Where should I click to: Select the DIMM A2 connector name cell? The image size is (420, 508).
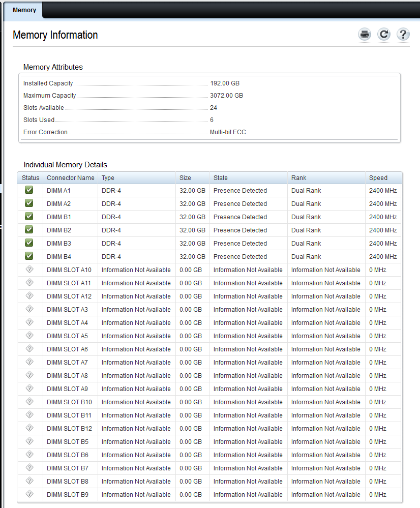[58, 203]
